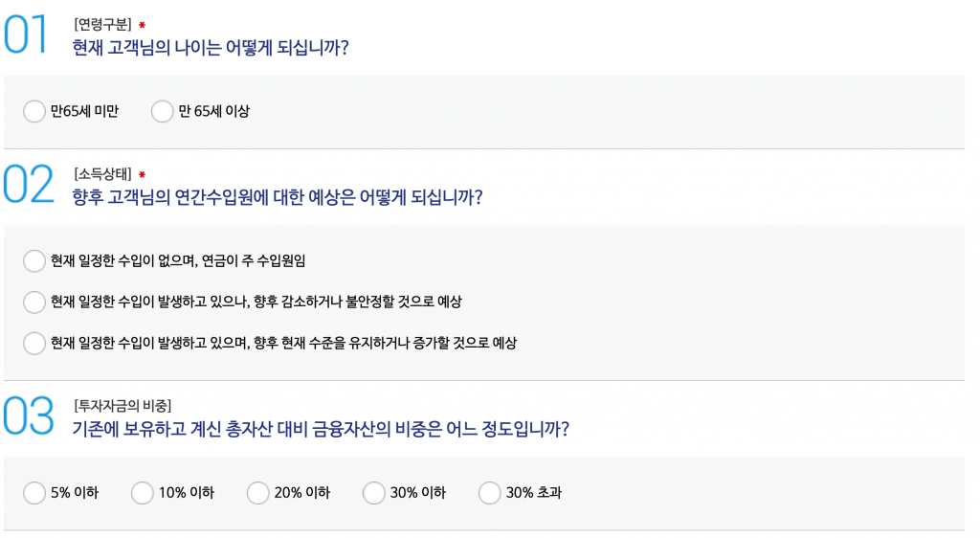Click the large "01" question number

click(x=26, y=35)
